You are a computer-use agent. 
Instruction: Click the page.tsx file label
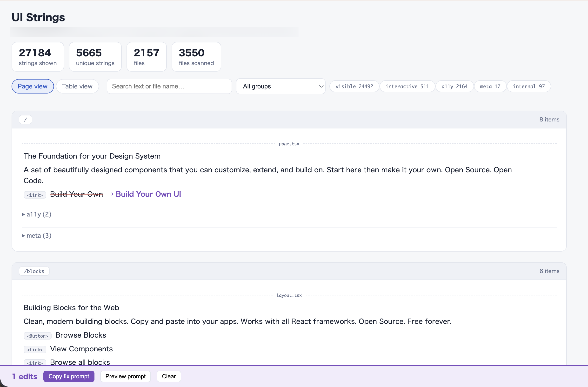289,144
